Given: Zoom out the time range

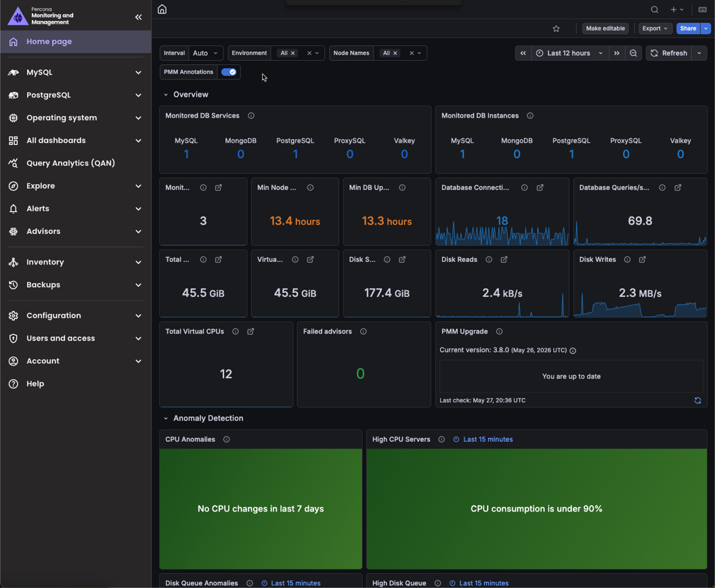Looking at the screenshot, I should [633, 53].
